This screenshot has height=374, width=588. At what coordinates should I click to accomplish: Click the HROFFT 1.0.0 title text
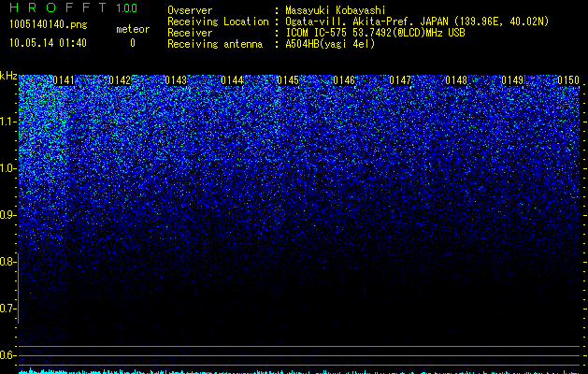tap(74, 7)
